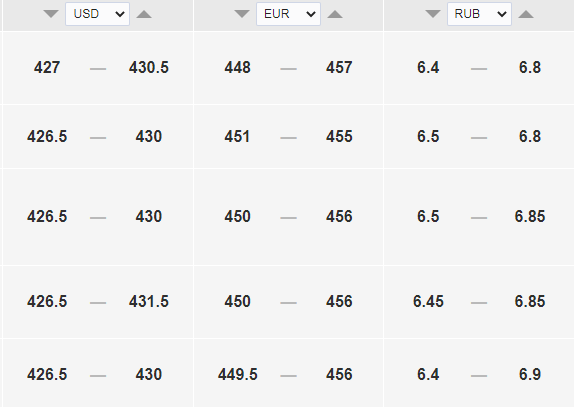Image resolution: width=575 pixels, height=407 pixels.
Task: Select the 427 USD buy rate
Action: tap(47, 67)
